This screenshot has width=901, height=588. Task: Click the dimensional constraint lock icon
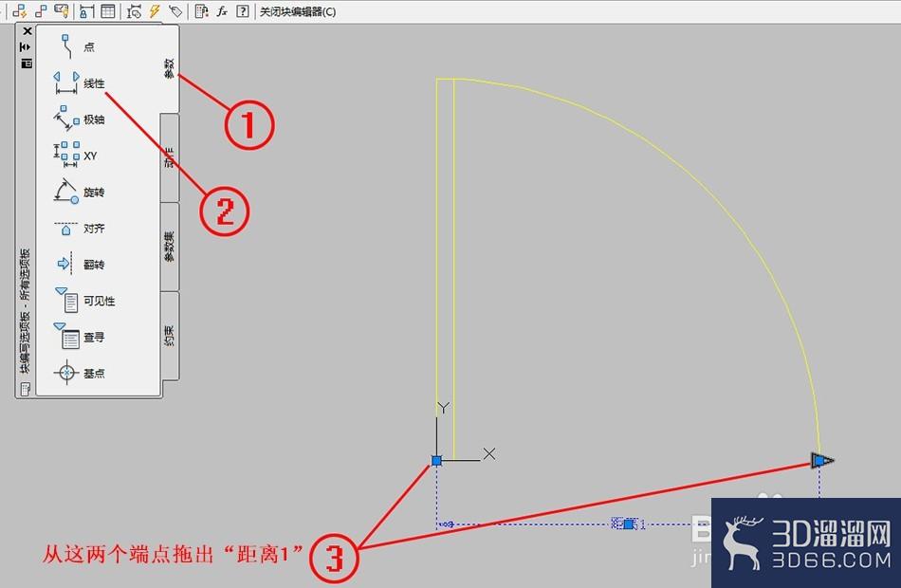coord(86,11)
